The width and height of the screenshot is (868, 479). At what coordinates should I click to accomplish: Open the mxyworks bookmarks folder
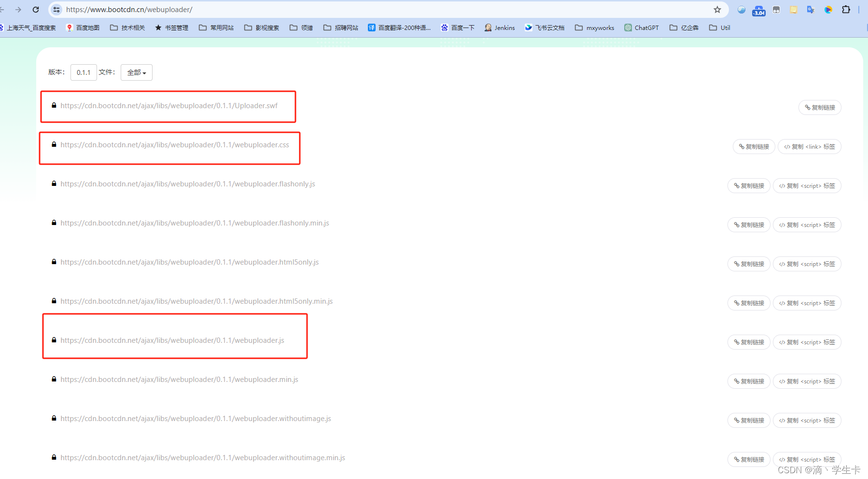[595, 28]
